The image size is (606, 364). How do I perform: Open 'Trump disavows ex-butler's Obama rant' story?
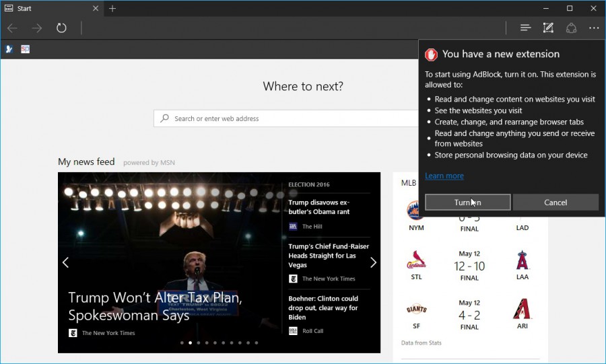coord(319,207)
